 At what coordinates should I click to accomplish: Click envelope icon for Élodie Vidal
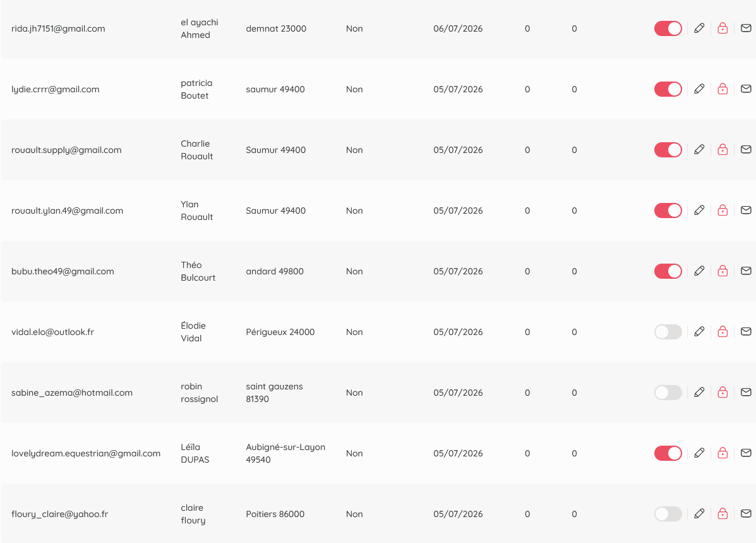point(746,332)
